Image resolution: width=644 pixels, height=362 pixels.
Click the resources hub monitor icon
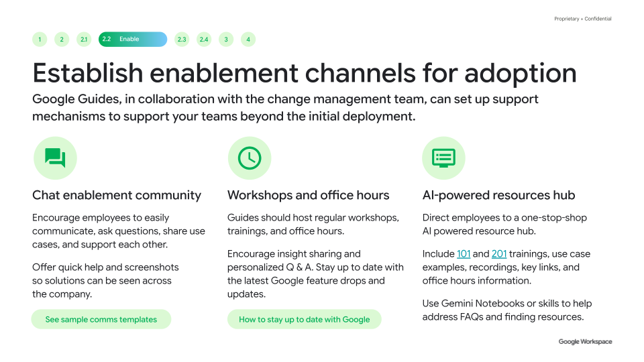pyautogui.click(x=443, y=158)
